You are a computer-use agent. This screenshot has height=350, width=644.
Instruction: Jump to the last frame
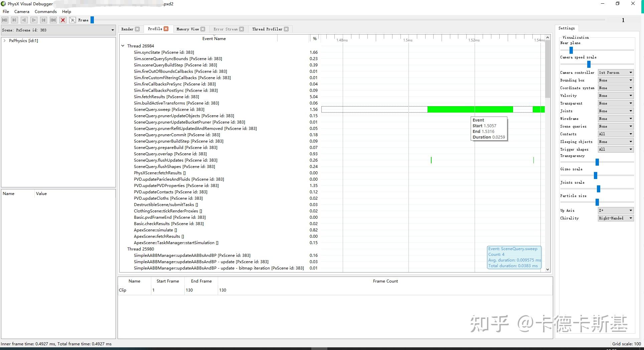click(x=53, y=20)
